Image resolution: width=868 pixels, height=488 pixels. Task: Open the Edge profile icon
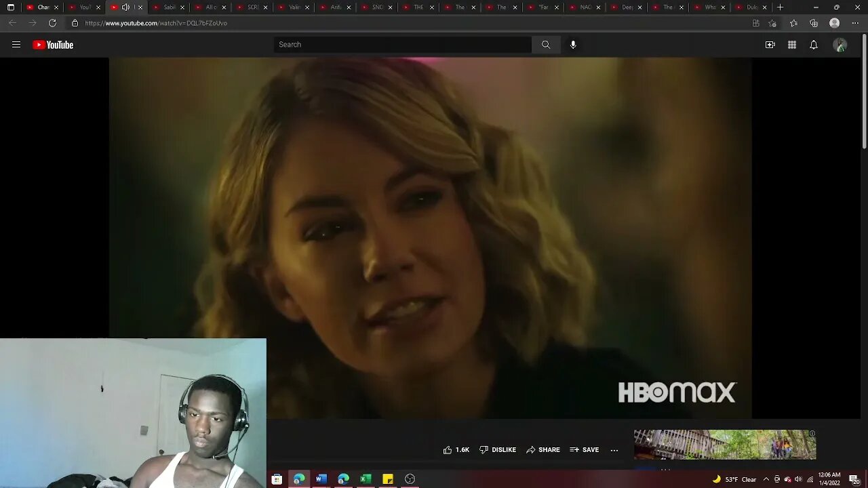[x=835, y=23]
